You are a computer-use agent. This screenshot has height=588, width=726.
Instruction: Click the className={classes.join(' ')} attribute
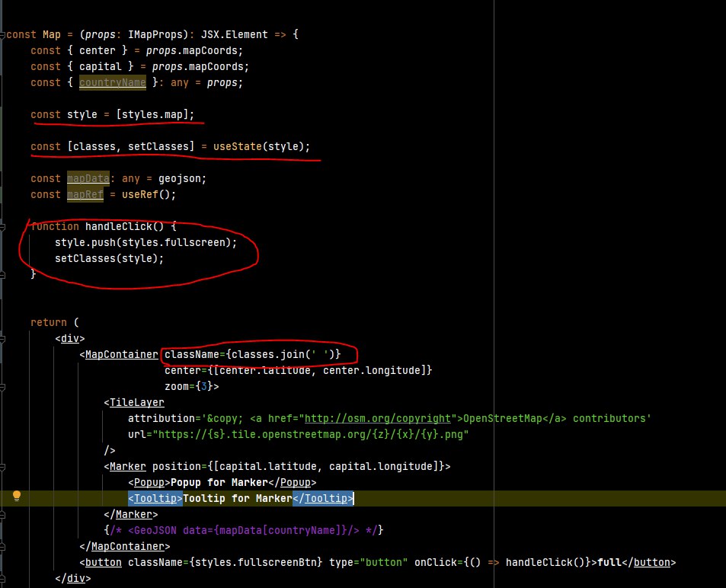pos(252,355)
